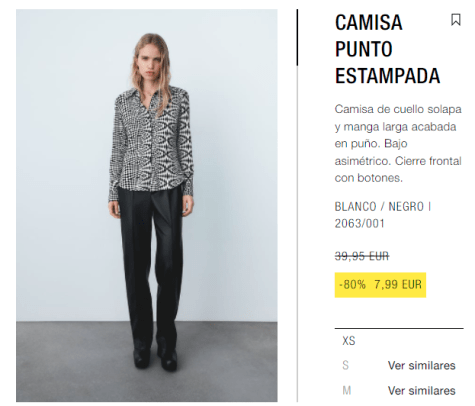Viewport: 475px width, 406px height.
Task: Open Ver similares next to size M
Action: 421,390
